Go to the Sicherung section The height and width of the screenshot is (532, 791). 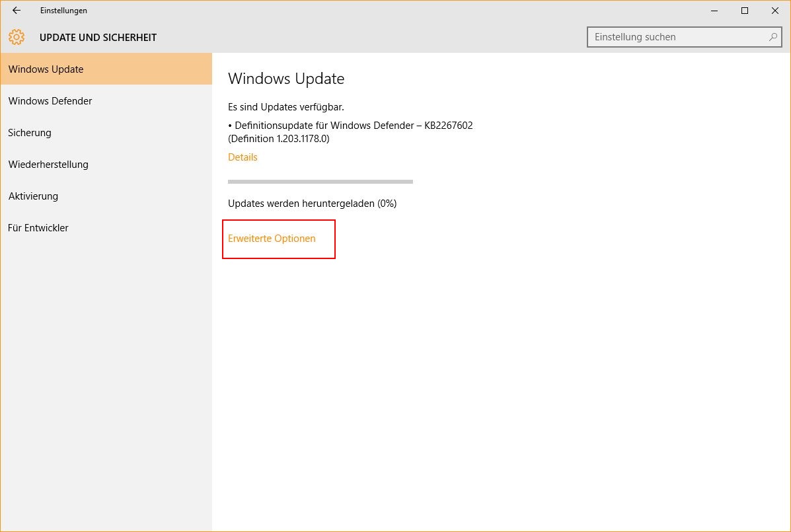pos(30,133)
